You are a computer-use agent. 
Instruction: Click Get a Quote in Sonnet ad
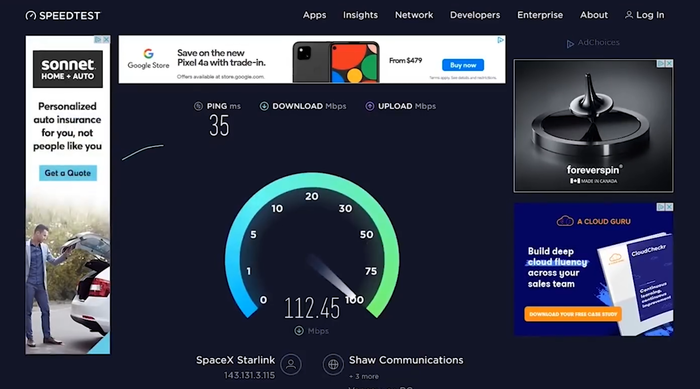pyautogui.click(x=68, y=173)
